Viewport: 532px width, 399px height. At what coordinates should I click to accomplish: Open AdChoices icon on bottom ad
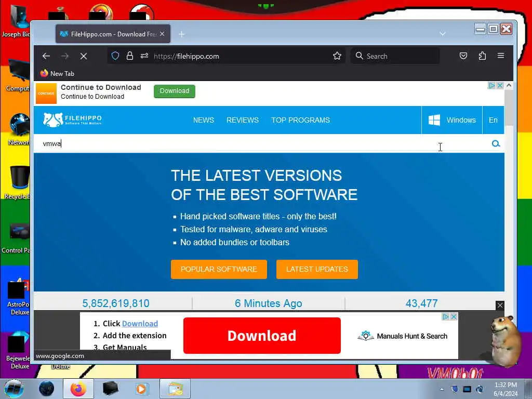tap(446, 316)
